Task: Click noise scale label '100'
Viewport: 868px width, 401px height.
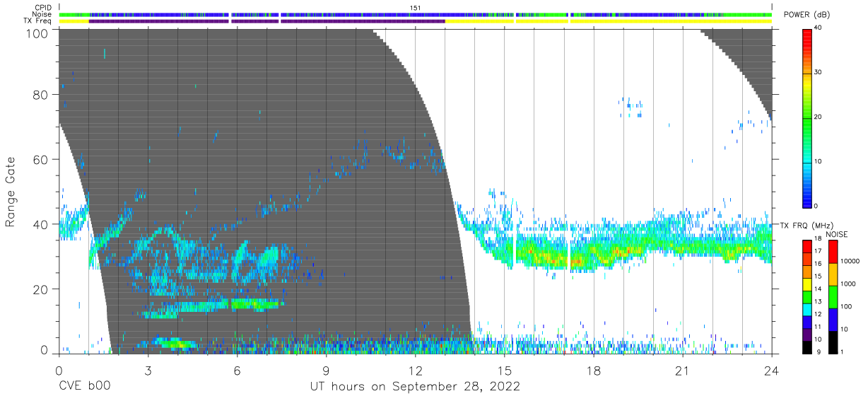Action: coord(846,306)
